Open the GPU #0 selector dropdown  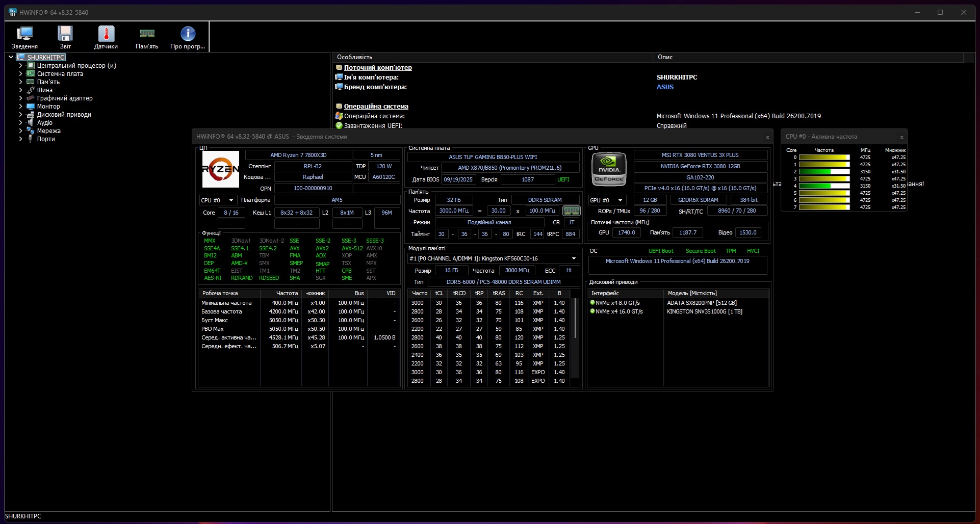click(607, 200)
